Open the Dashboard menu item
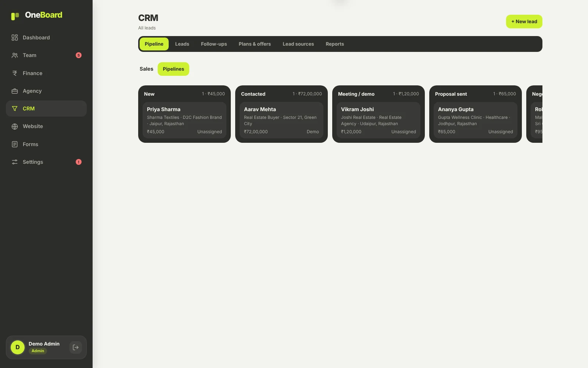The image size is (588, 368). point(46,38)
